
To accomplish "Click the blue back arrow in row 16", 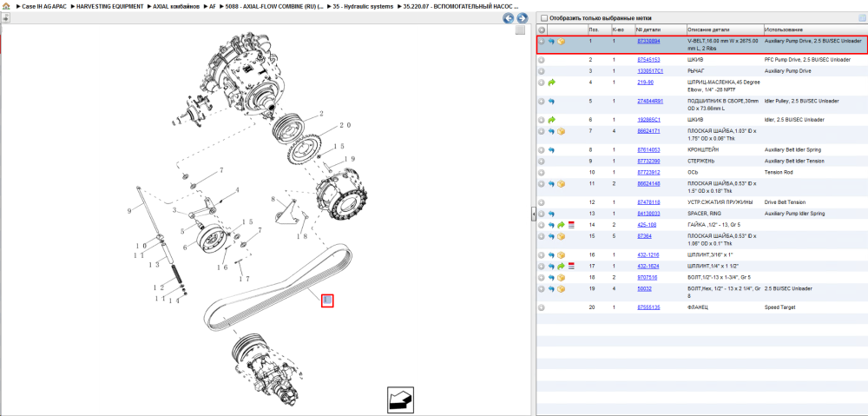I will [x=551, y=255].
